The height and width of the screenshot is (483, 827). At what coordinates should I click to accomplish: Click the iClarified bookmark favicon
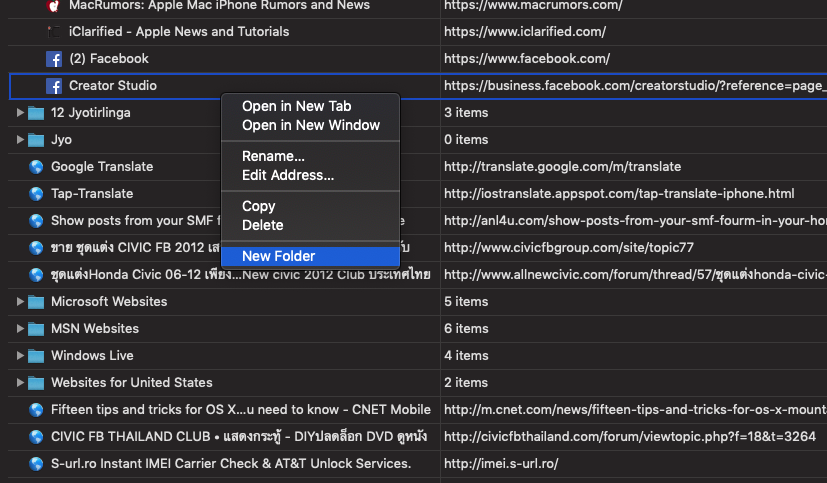pos(54,32)
